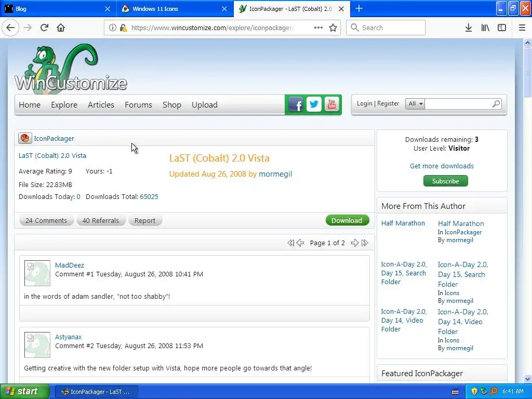Reload the page with the refresh icon
Image resolution: width=532 pixels, height=399 pixels.
pyautogui.click(x=44, y=28)
